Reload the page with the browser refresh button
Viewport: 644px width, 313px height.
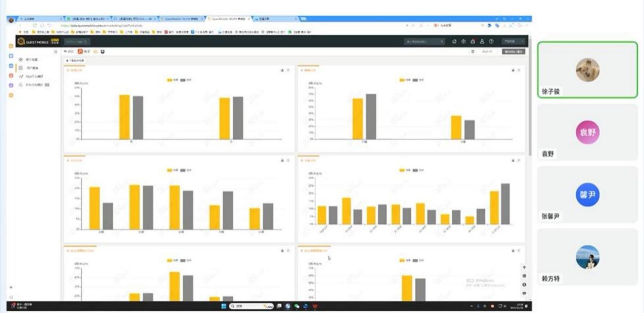[35, 26]
